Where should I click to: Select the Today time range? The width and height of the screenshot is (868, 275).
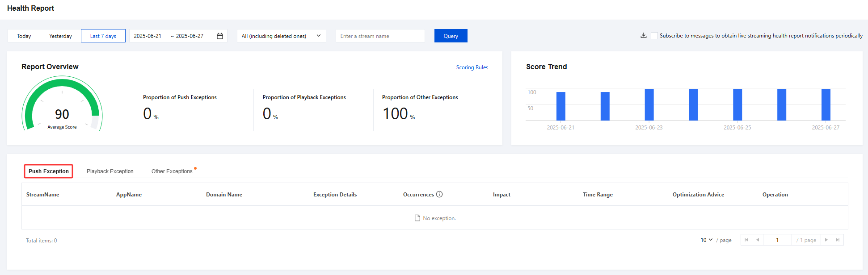[24, 36]
